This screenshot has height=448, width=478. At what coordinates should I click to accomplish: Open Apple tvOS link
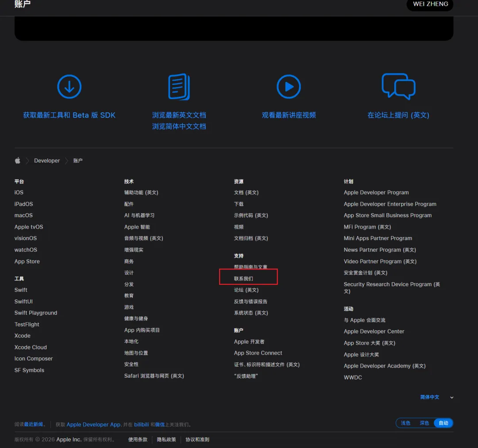point(29,227)
